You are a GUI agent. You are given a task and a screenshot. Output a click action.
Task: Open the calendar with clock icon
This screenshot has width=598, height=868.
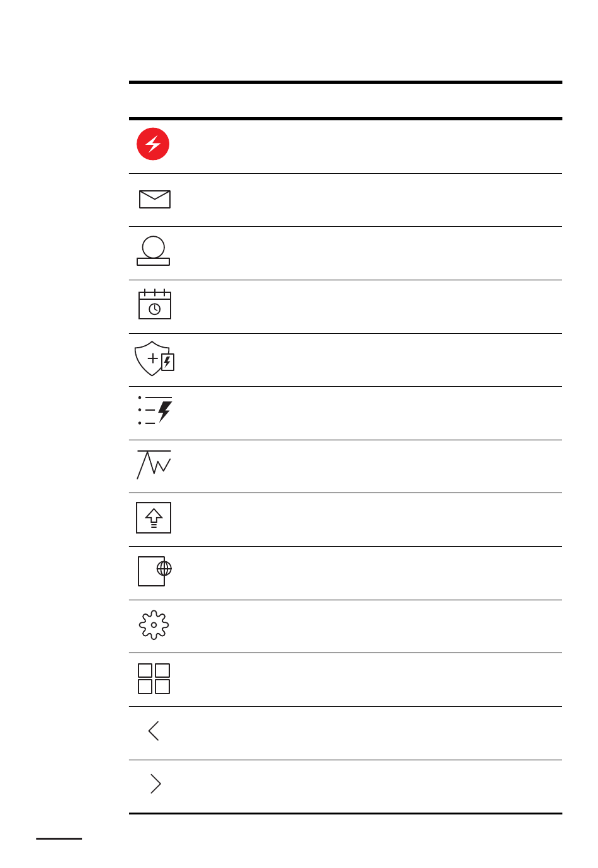155,304
